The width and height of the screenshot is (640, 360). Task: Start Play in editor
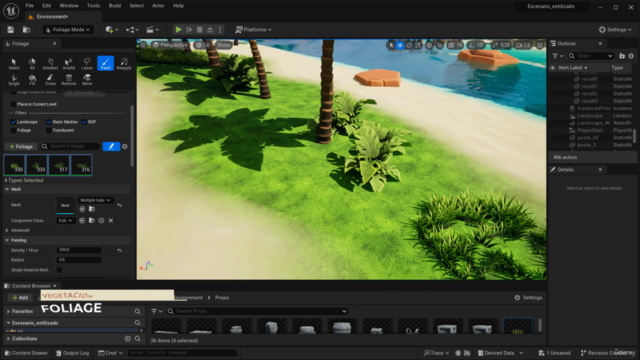pos(178,29)
